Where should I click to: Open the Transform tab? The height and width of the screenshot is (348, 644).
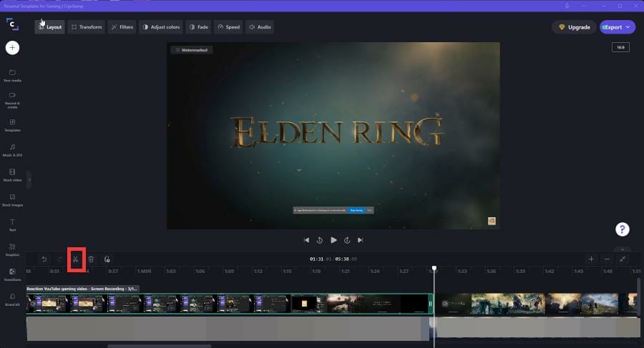coord(87,27)
